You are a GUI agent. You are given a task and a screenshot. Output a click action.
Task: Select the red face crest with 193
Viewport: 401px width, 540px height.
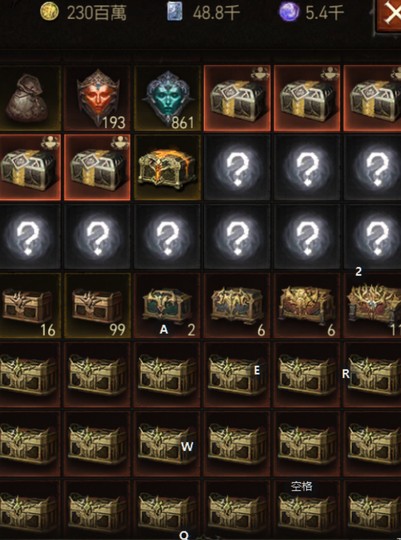[97, 98]
